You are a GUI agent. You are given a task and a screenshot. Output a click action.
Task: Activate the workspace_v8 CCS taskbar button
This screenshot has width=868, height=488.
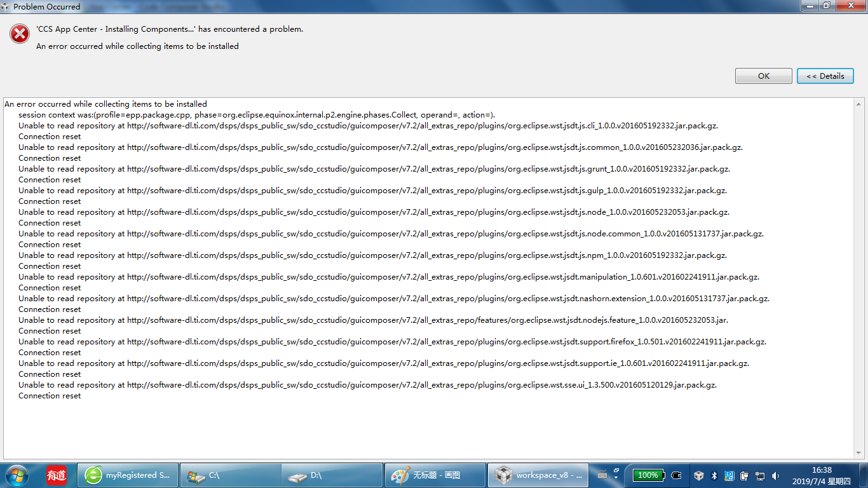point(538,475)
